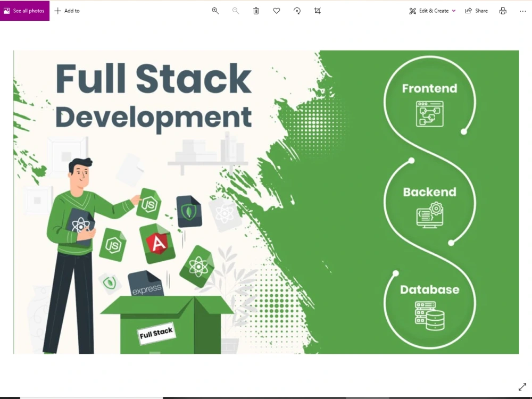Select the zoom in tool
The image size is (532, 399).
215,11
